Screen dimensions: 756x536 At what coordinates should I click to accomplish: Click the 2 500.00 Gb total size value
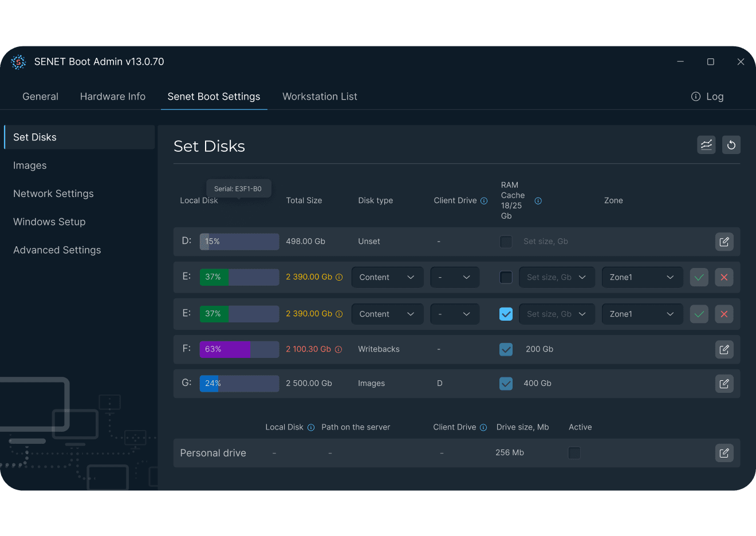point(309,384)
